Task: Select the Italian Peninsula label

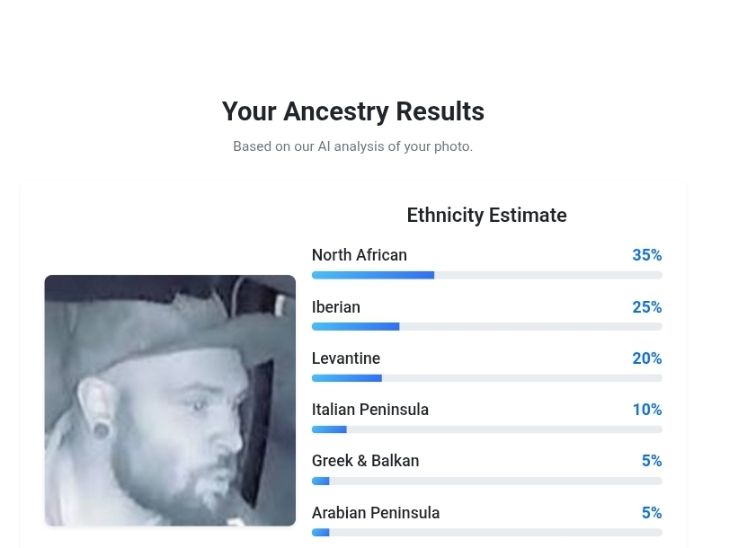Action: 370,409
